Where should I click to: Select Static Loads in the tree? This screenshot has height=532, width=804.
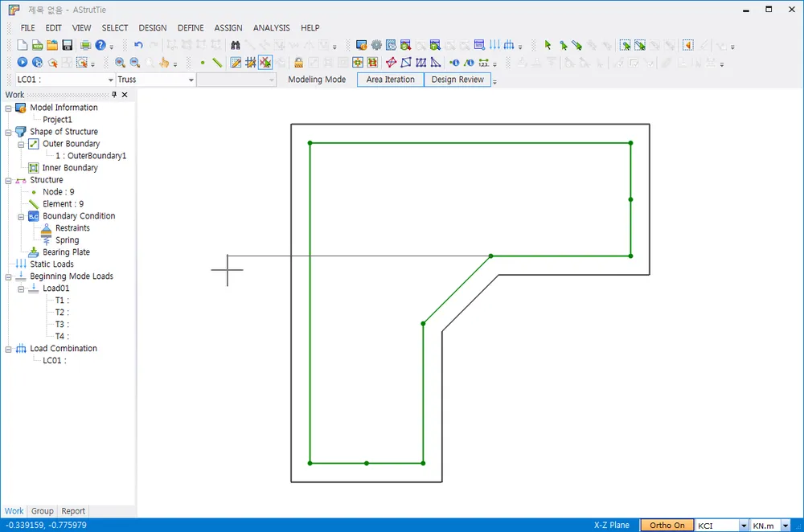click(51, 264)
